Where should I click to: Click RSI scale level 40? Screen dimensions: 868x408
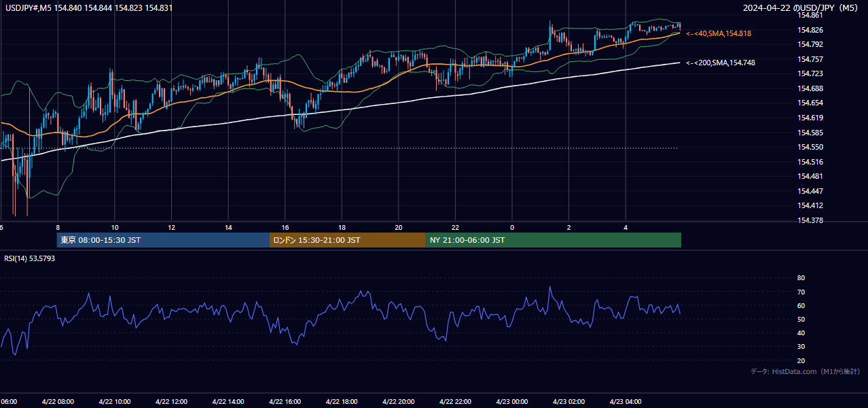point(801,333)
